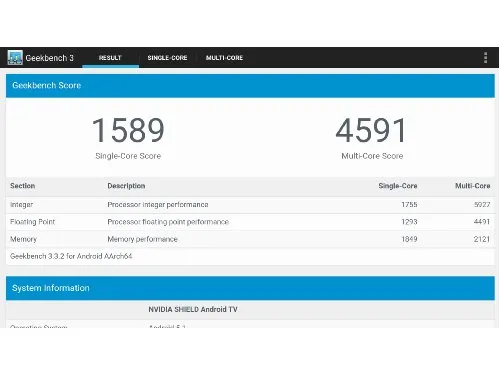Select the Integer row label
Viewport: 500px width, 375px height.
pos(22,205)
